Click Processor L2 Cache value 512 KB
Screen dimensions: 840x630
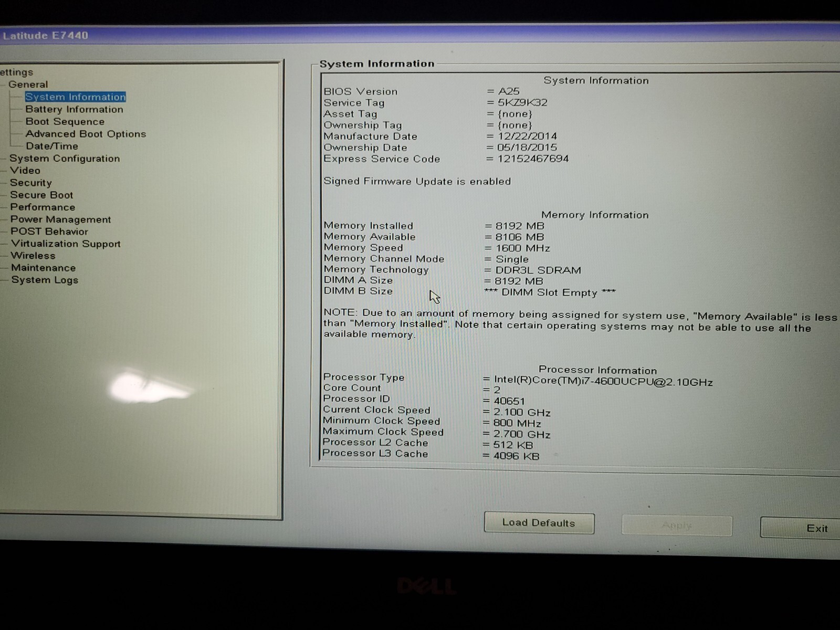(x=512, y=445)
